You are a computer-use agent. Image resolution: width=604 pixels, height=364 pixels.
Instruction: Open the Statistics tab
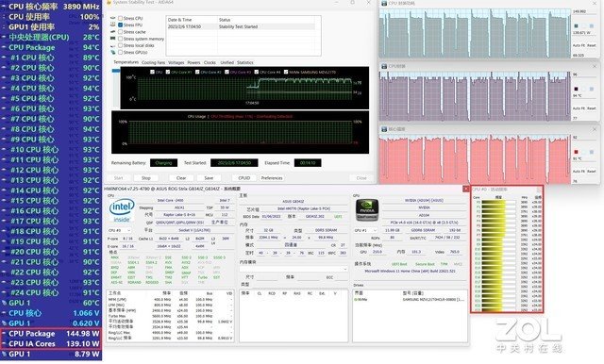click(245, 62)
